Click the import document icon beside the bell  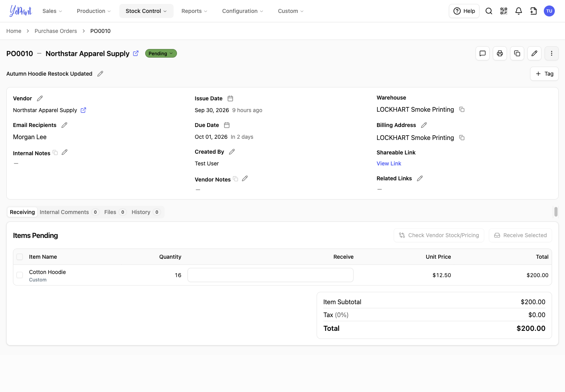click(534, 11)
